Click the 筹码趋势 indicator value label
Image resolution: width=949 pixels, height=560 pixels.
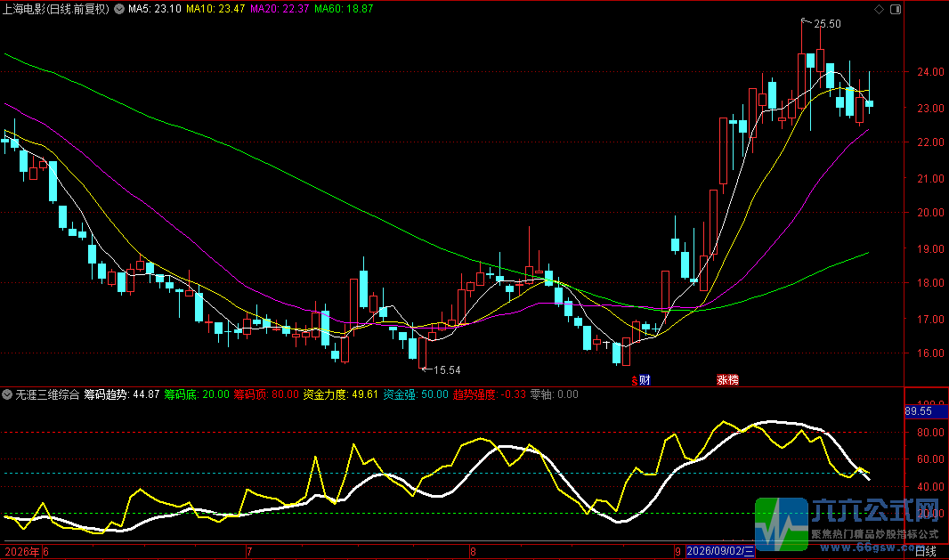[122, 394]
